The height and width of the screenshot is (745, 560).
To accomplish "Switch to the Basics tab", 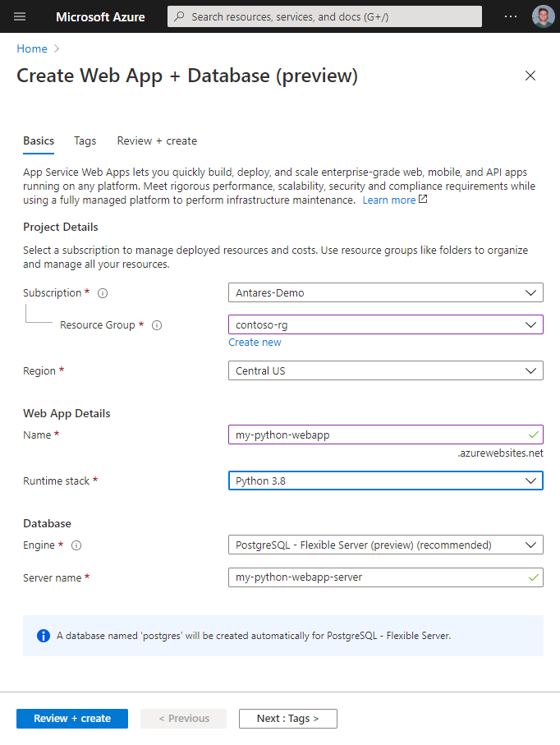I will (x=39, y=141).
